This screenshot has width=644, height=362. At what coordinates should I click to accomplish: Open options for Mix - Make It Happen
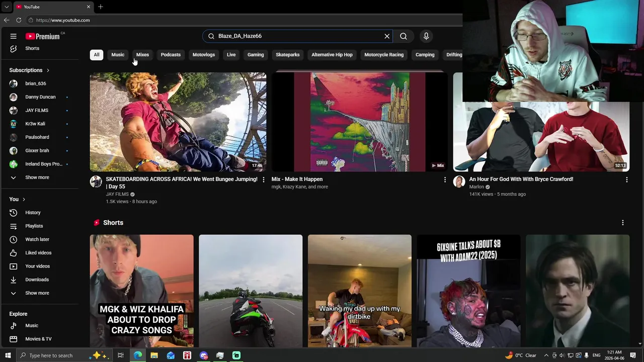click(x=445, y=179)
